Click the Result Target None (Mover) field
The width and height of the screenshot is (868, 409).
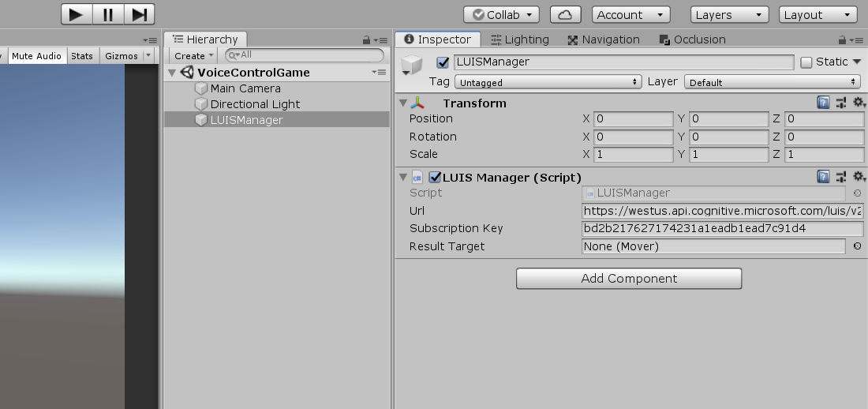713,246
